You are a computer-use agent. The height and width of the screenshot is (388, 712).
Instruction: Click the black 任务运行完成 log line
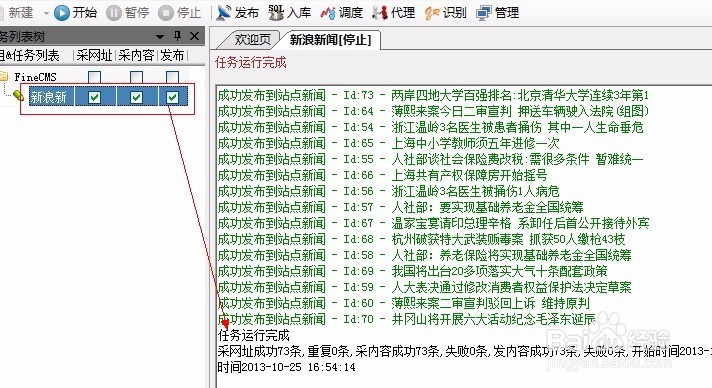pos(254,335)
